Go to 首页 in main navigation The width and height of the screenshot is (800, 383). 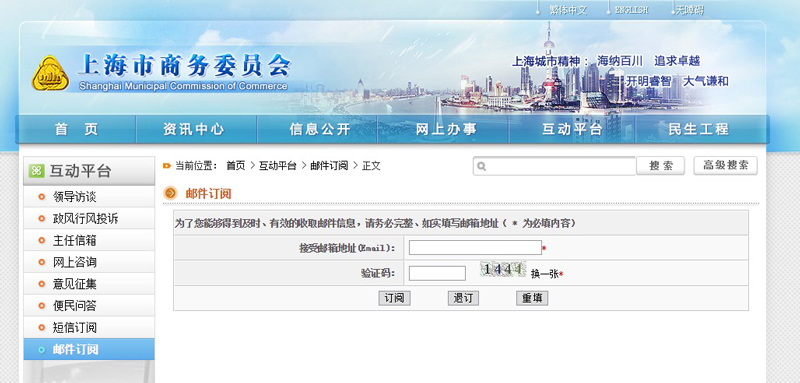point(77,129)
